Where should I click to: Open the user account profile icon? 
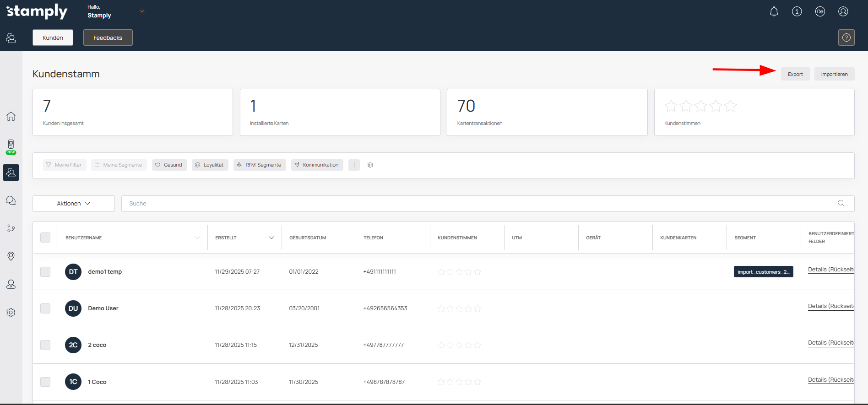coord(843,11)
